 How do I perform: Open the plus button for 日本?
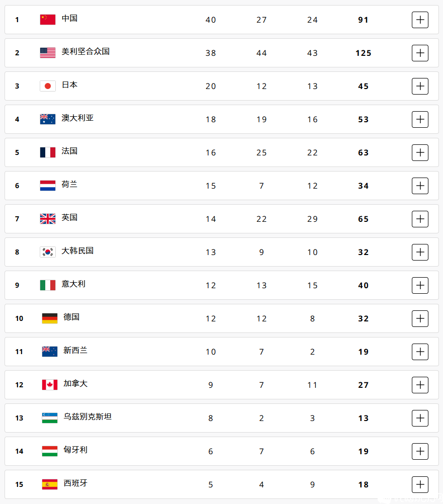coord(420,86)
